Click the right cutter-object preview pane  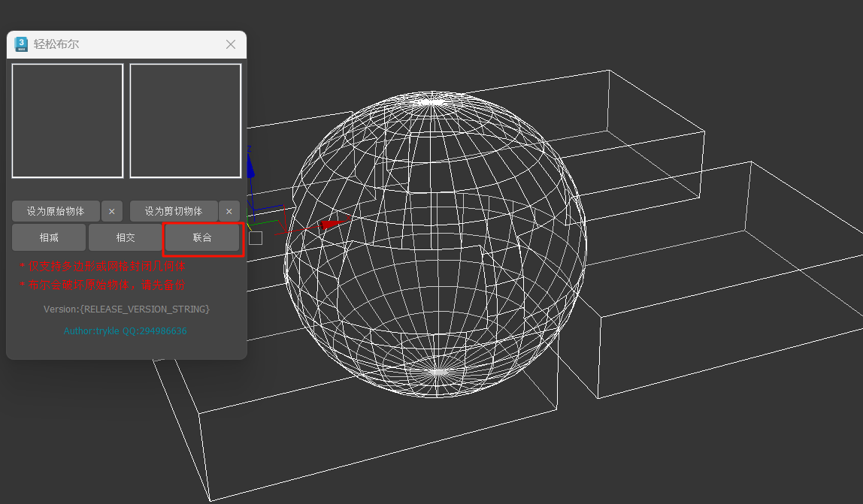point(186,120)
